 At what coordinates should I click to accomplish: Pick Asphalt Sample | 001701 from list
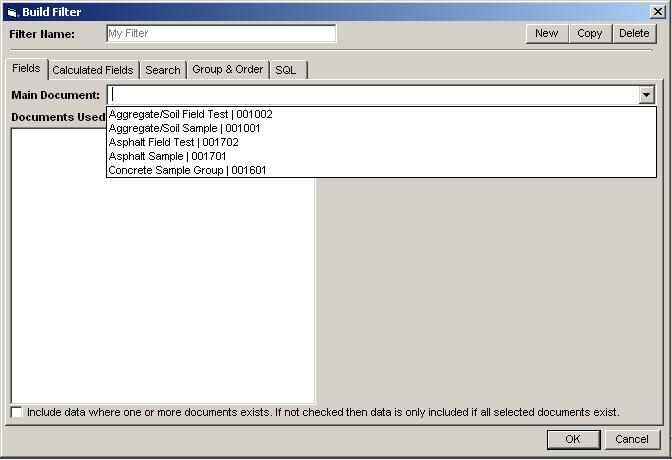click(167, 156)
